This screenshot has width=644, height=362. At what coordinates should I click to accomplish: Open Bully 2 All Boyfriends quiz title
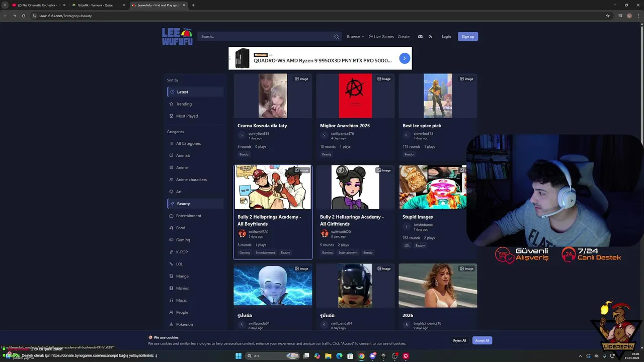tap(269, 220)
